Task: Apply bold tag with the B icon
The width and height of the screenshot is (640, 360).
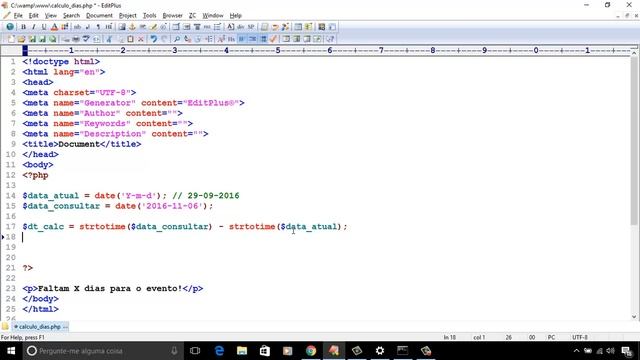Action: tap(23, 27)
